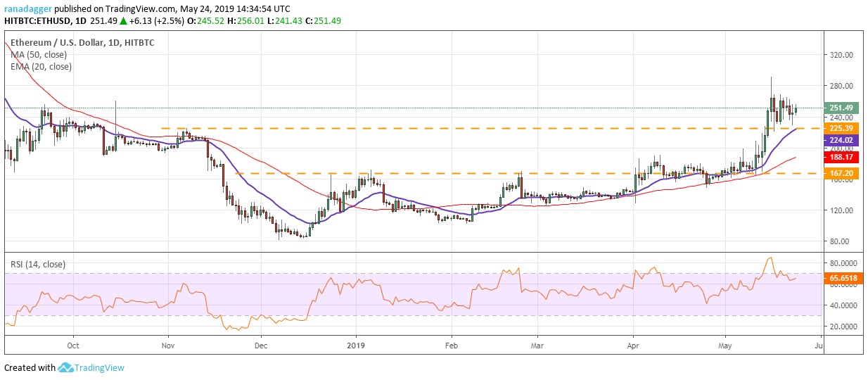Click the Nov date axis label
The height and width of the screenshot is (380, 868).
coord(167,346)
